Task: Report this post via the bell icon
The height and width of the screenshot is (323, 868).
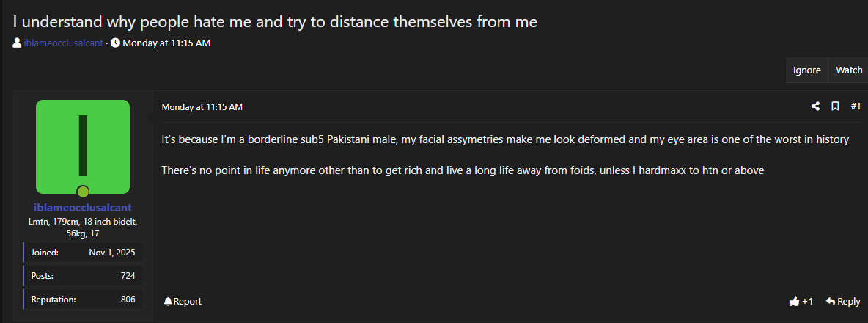Action: (x=168, y=301)
